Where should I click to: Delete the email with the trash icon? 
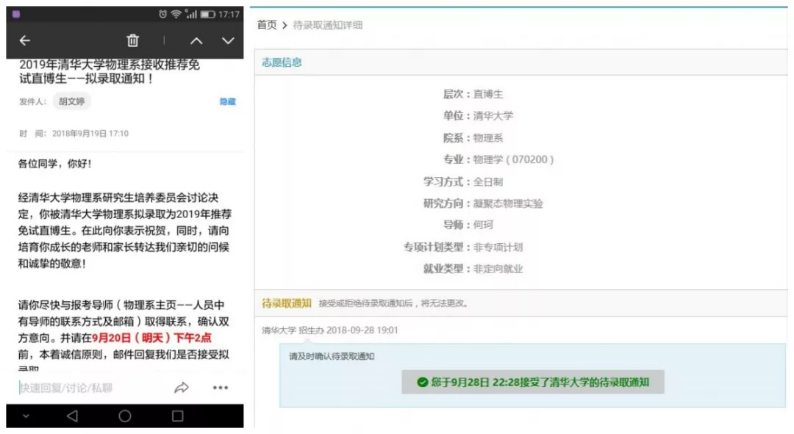133,41
